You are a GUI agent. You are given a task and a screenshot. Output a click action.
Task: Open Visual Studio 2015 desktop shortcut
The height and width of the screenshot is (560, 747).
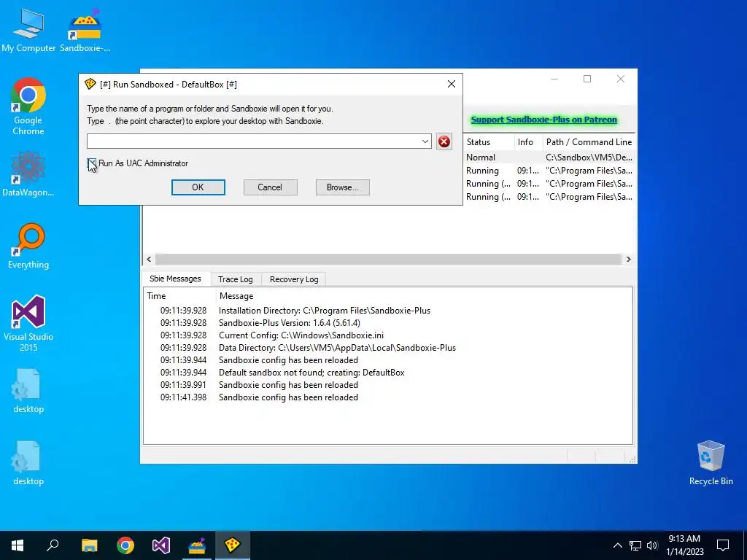coord(28,323)
